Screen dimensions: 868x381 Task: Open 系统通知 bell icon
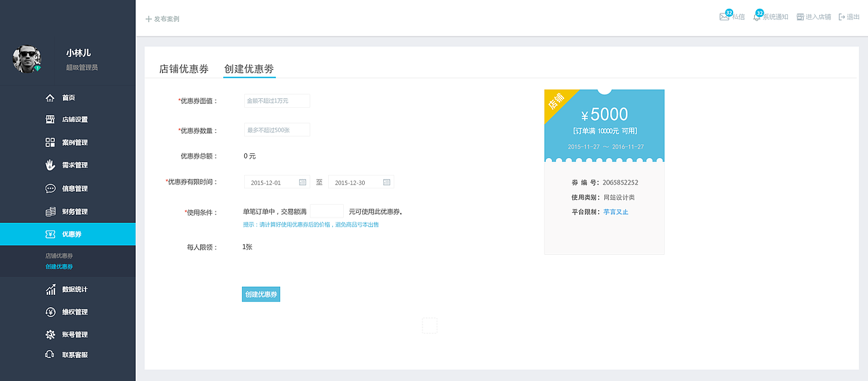pos(756,17)
